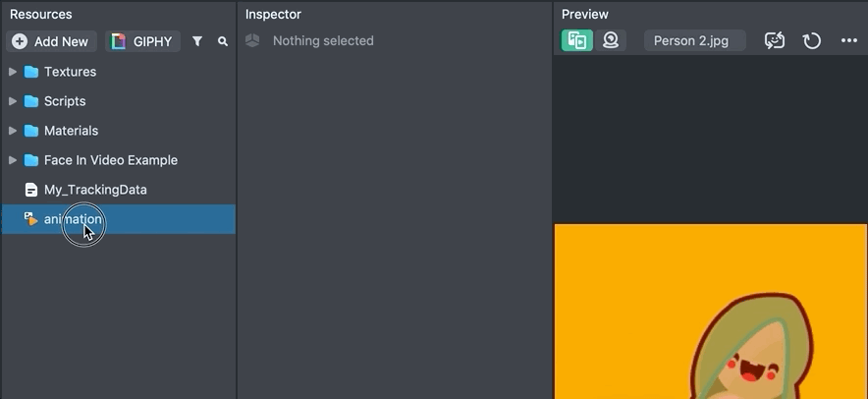Open the Person 2.jpg preview source dropdown
Image resolution: width=868 pixels, height=399 pixels.
pos(695,41)
